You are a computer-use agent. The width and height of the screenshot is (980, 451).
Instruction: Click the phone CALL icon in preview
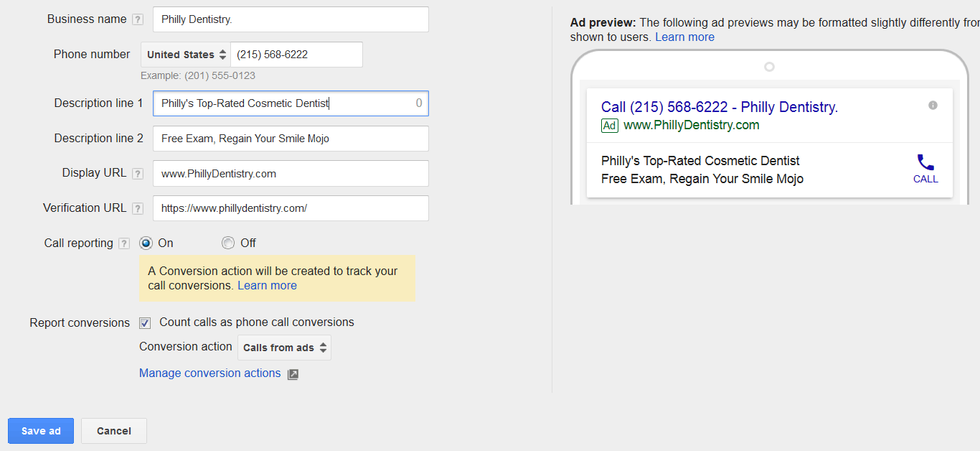pyautogui.click(x=925, y=164)
